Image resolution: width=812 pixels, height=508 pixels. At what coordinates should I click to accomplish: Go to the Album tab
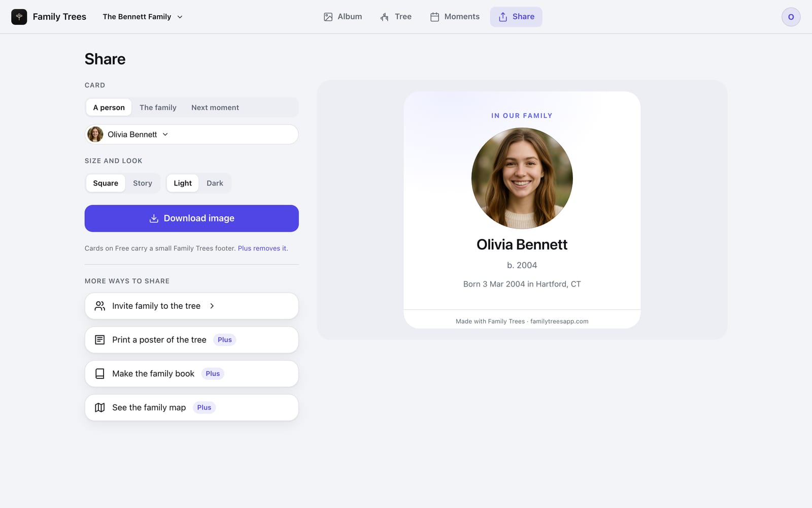pyautogui.click(x=343, y=17)
